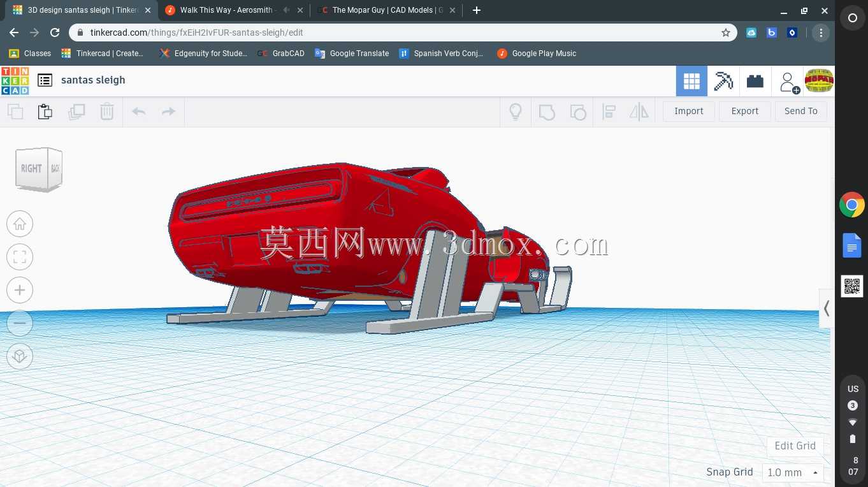Open the Chrome OS launcher circle
The height and width of the screenshot is (487, 868).
[x=852, y=18]
